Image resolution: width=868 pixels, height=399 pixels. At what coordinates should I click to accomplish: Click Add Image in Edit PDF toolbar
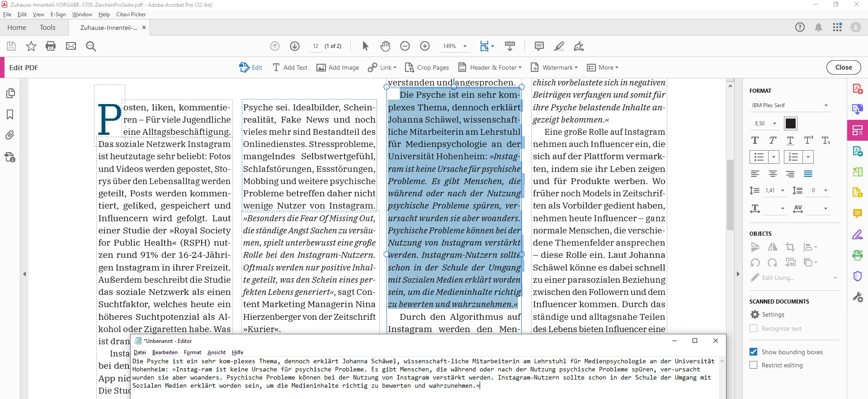pyautogui.click(x=338, y=67)
